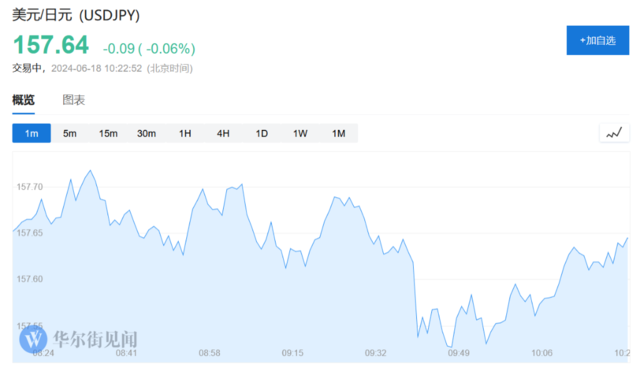Select the 1m interval

(x=31, y=133)
